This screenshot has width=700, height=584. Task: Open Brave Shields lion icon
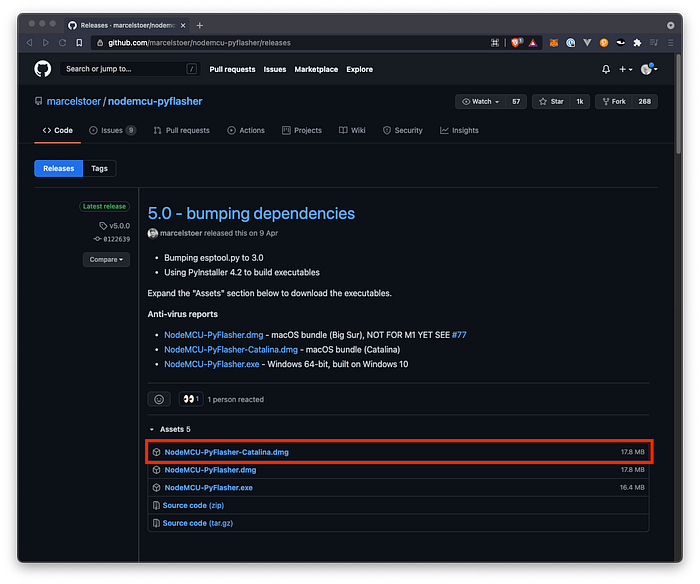(517, 42)
